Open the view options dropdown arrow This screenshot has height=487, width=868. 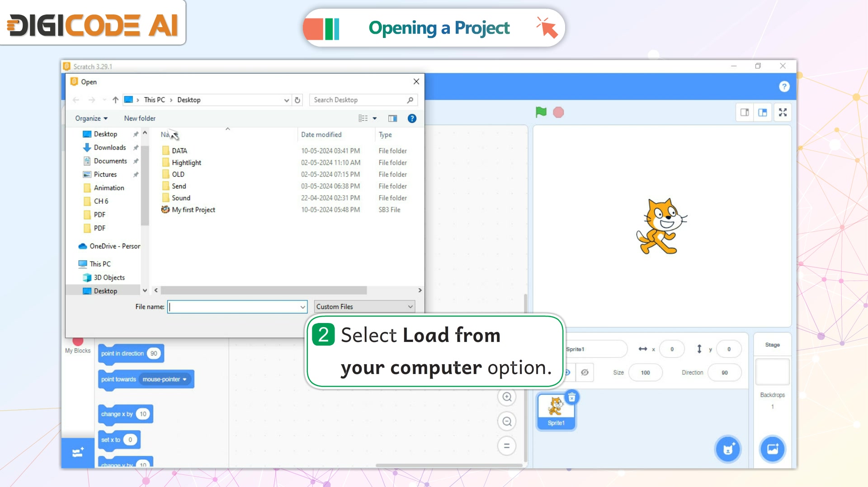tap(375, 118)
